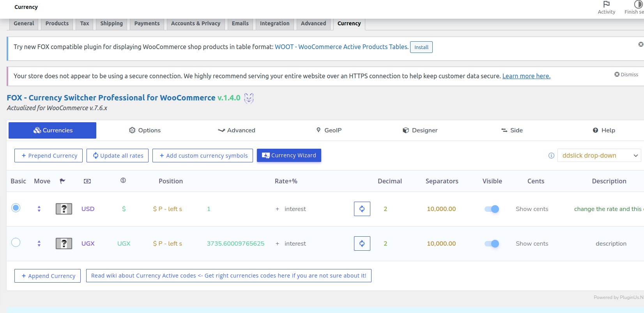Click the move handle for UGX row
Screen dimensions: 644x313
(39, 244)
